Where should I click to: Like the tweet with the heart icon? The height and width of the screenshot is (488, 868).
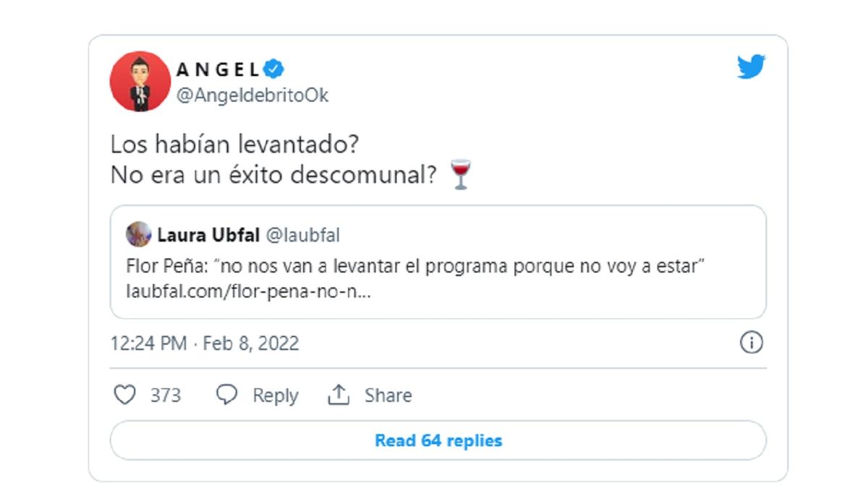125,395
